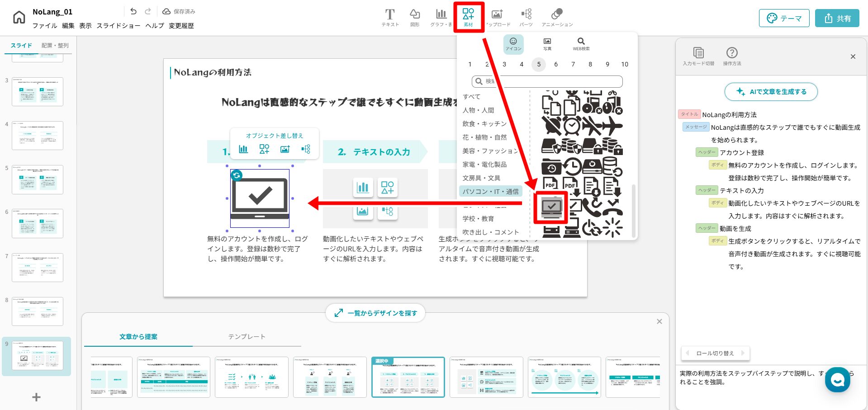Open the ファイル menu
Image resolution: width=868 pixels, height=410 pixels.
tap(45, 26)
